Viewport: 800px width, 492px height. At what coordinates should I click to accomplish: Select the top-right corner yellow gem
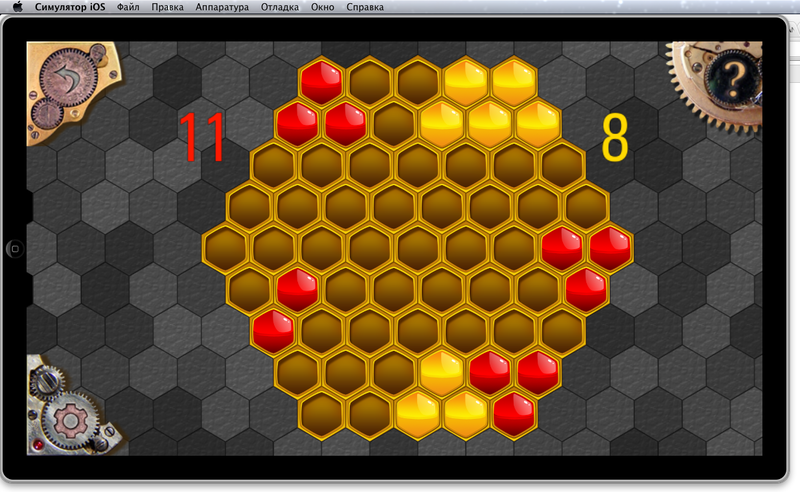tap(514, 83)
